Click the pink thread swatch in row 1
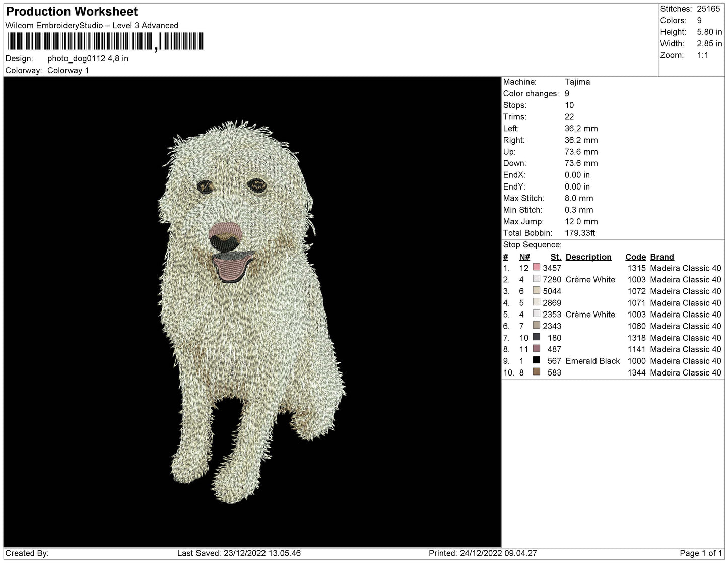Screen dimensions: 728x563 (536, 267)
